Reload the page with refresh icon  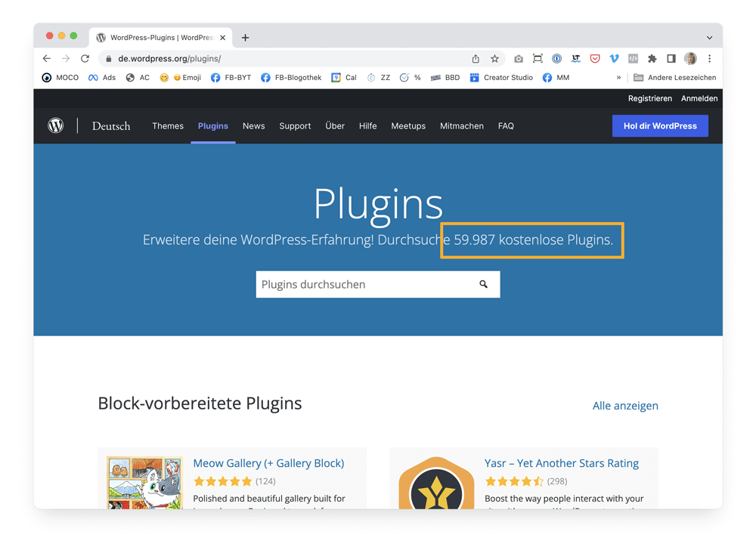(85, 59)
